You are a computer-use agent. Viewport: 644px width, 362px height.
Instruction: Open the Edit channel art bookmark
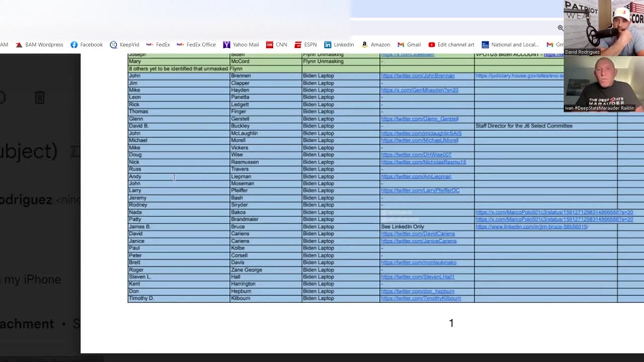[x=451, y=45]
